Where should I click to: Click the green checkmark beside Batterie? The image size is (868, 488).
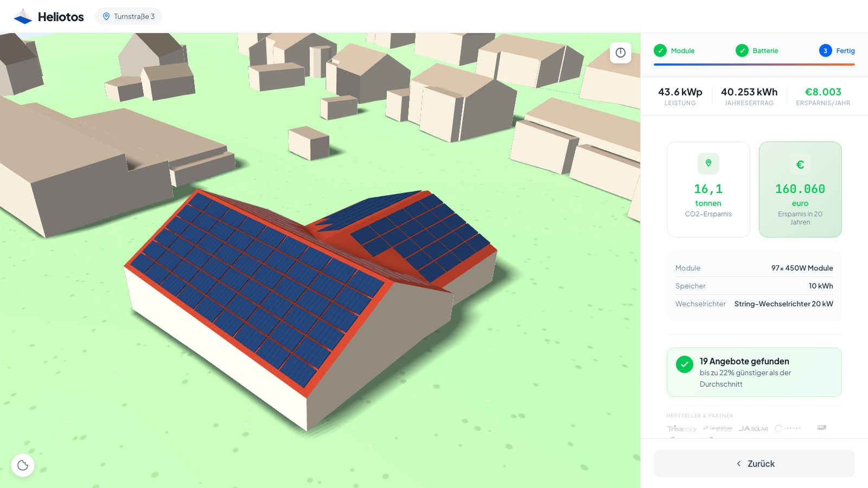(x=742, y=50)
